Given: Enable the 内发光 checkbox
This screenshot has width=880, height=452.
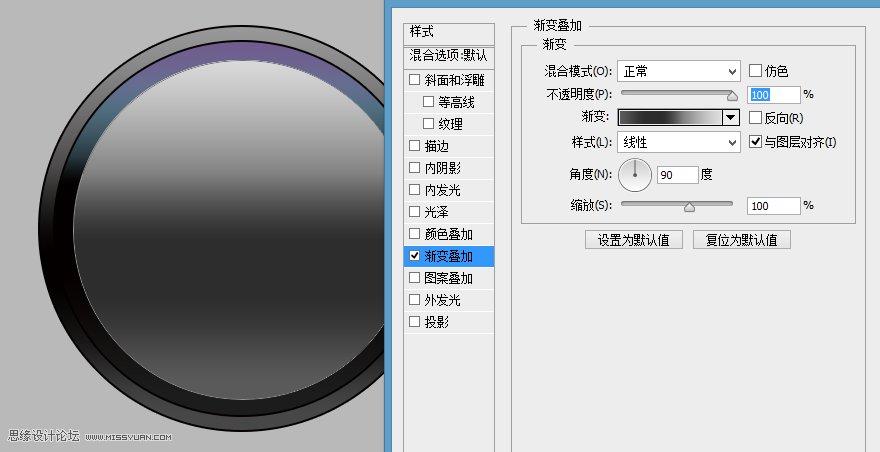Looking at the screenshot, I should [x=414, y=190].
